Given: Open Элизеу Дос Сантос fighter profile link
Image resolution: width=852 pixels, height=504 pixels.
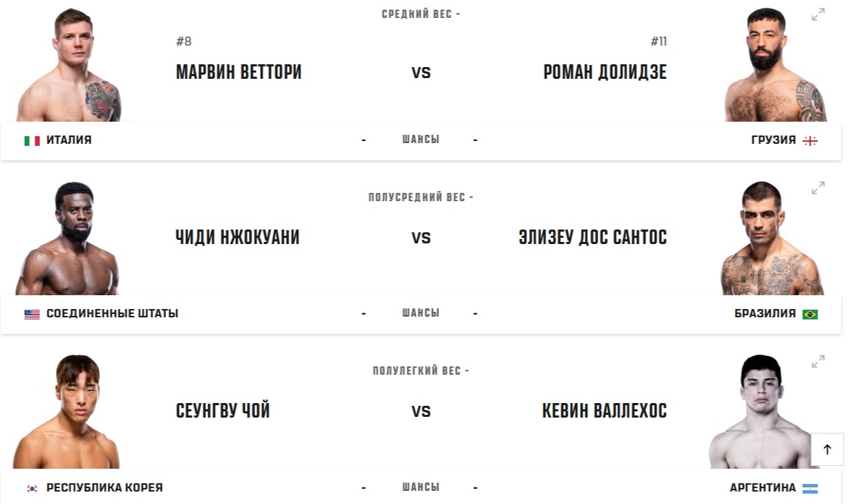Looking at the screenshot, I should coord(593,237).
